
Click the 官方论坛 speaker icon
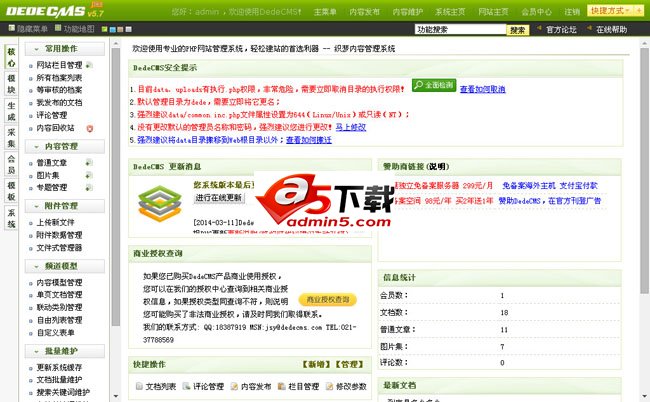coord(539,29)
